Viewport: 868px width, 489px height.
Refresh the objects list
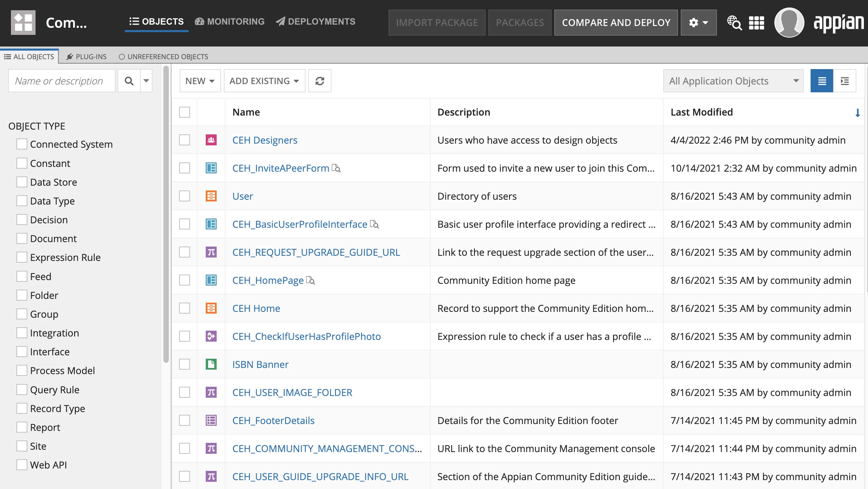click(x=320, y=81)
